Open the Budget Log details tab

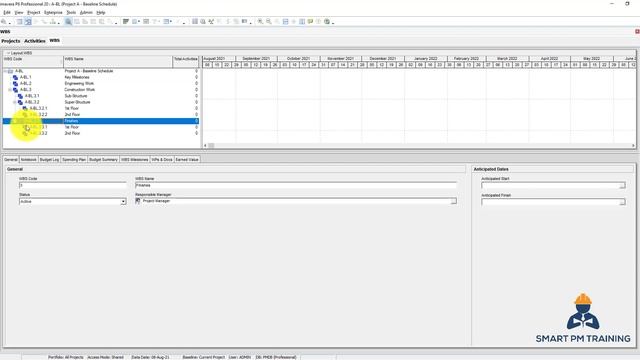[49, 160]
